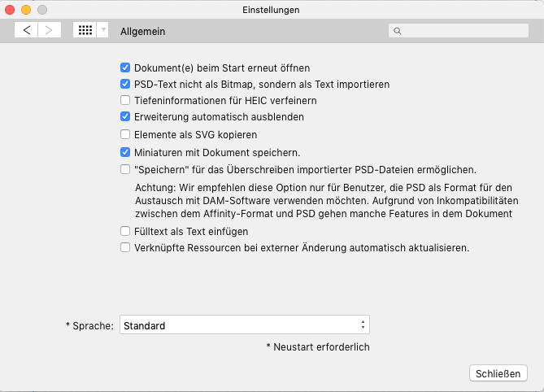
Task: Click the Allgemein section title
Action: (142, 31)
